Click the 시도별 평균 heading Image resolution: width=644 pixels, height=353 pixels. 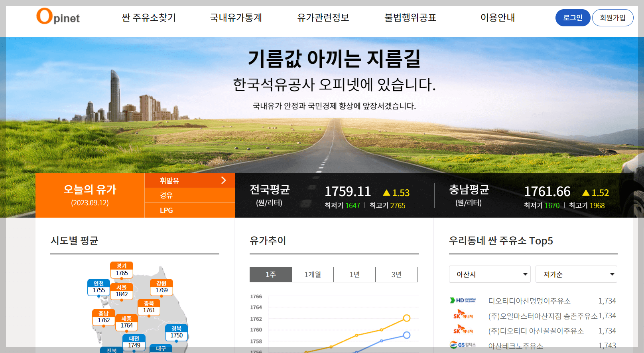click(x=75, y=241)
